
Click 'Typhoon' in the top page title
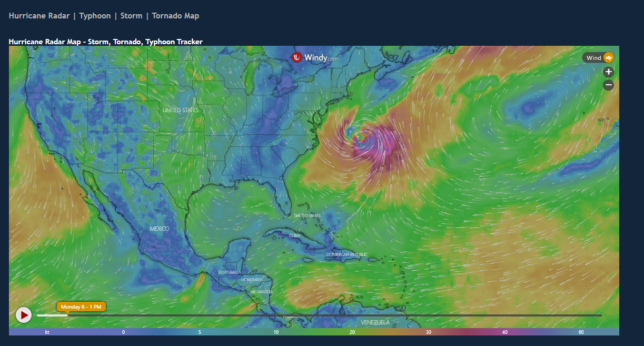pyautogui.click(x=95, y=16)
